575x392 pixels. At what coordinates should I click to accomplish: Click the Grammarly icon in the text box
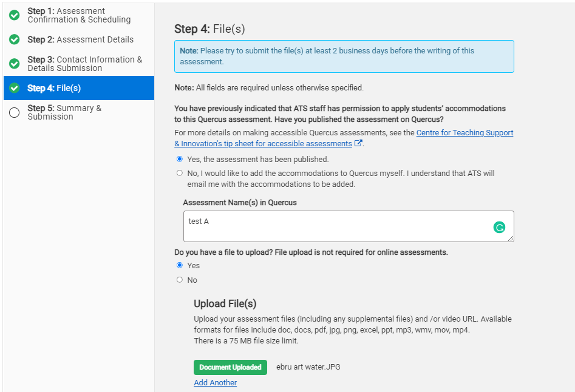[x=499, y=228]
